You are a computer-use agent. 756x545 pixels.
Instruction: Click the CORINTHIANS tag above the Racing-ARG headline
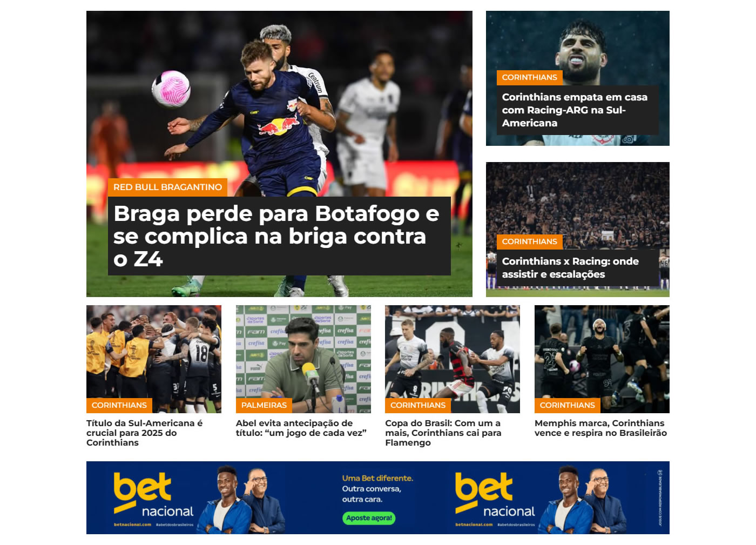pyautogui.click(x=529, y=77)
